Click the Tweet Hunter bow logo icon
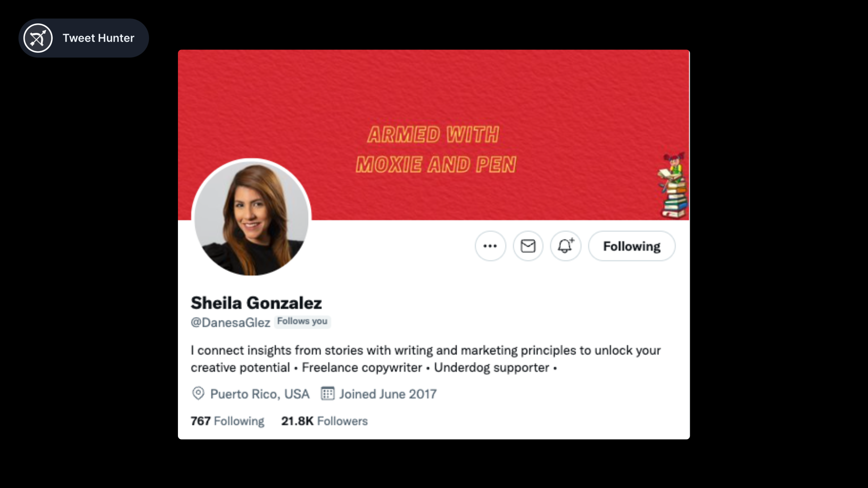The image size is (868, 488). pos(38,38)
